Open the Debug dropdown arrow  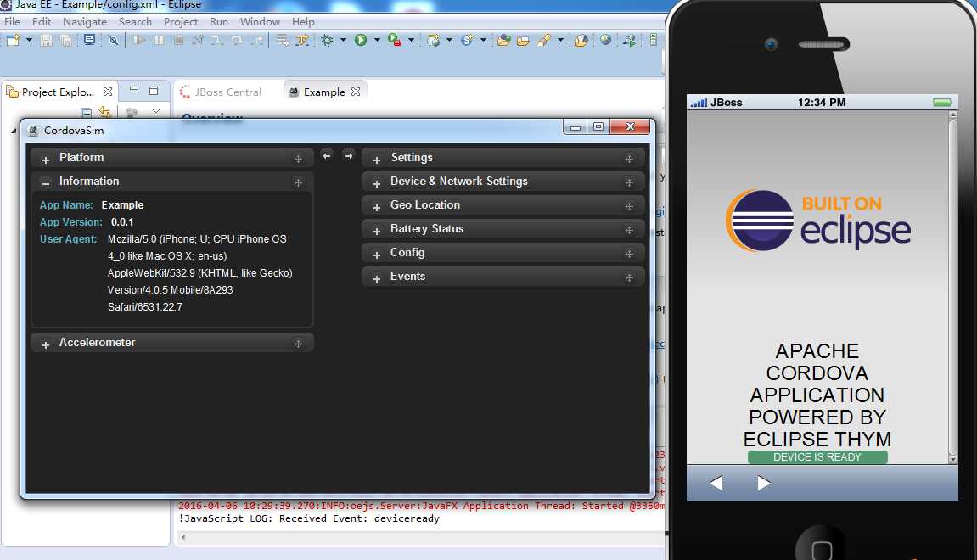343,41
